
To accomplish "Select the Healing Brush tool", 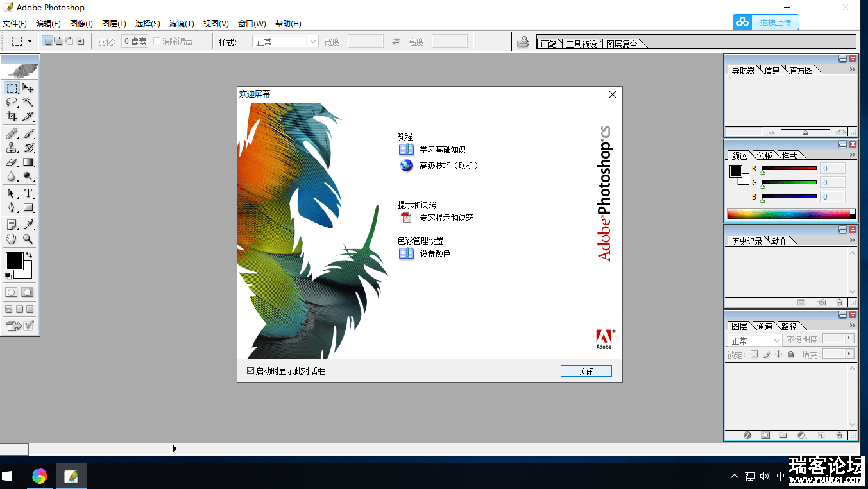I will coord(12,134).
